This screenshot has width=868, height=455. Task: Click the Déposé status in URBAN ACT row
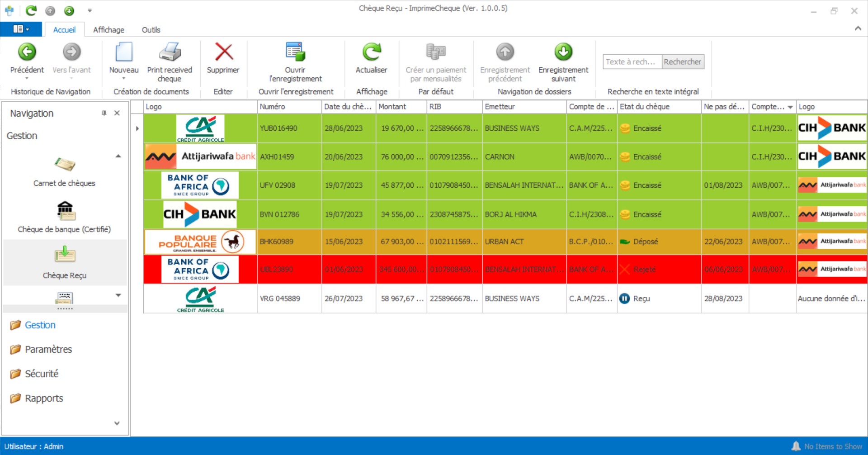659,242
